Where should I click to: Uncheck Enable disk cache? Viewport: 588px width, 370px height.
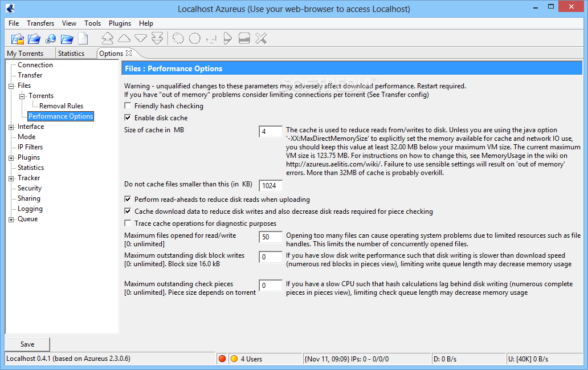pyautogui.click(x=128, y=118)
